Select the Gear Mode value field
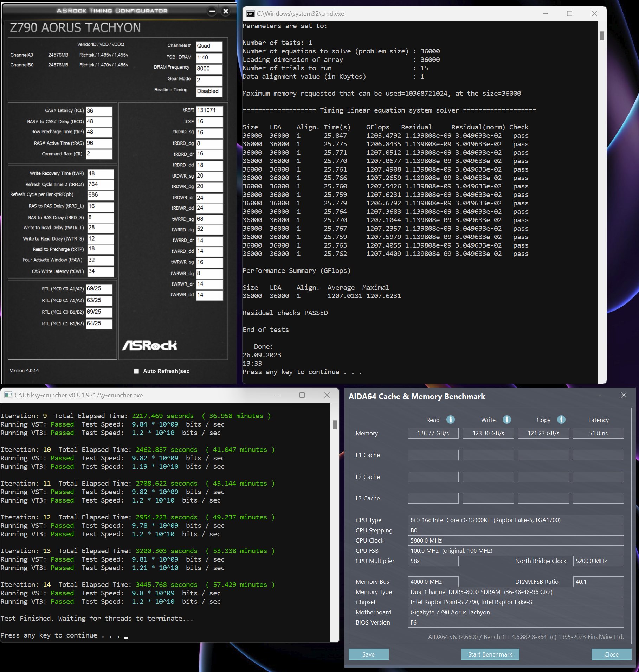The width and height of the screenshot is (639, 672). tap(209, 81)
